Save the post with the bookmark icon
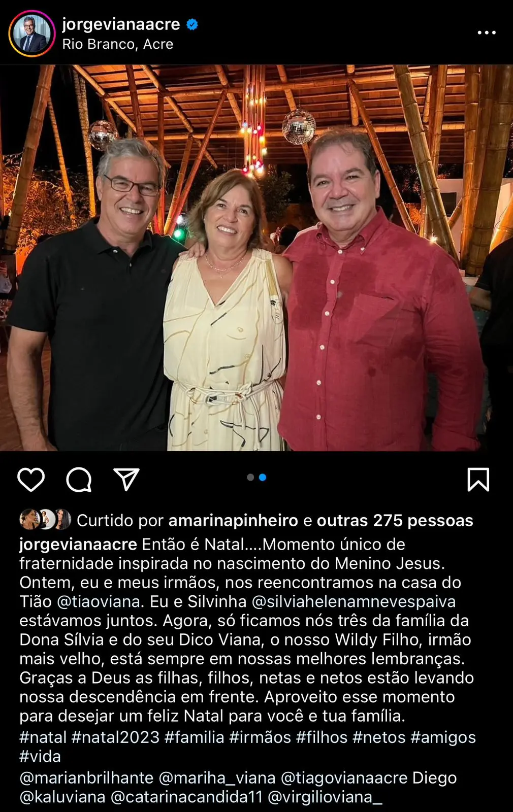The width and height of the screenshot is (513, 812). click(478, 480)
